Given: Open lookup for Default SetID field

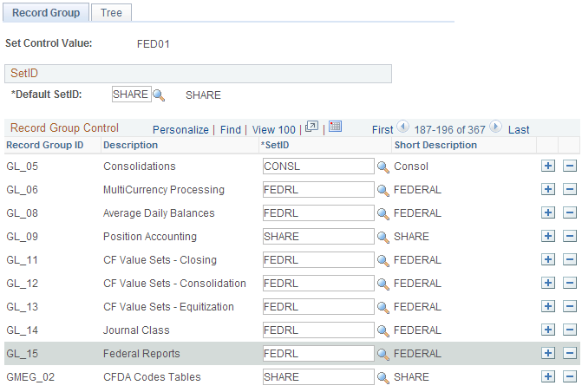Looking at the screenshot, I should pos(159,95).
